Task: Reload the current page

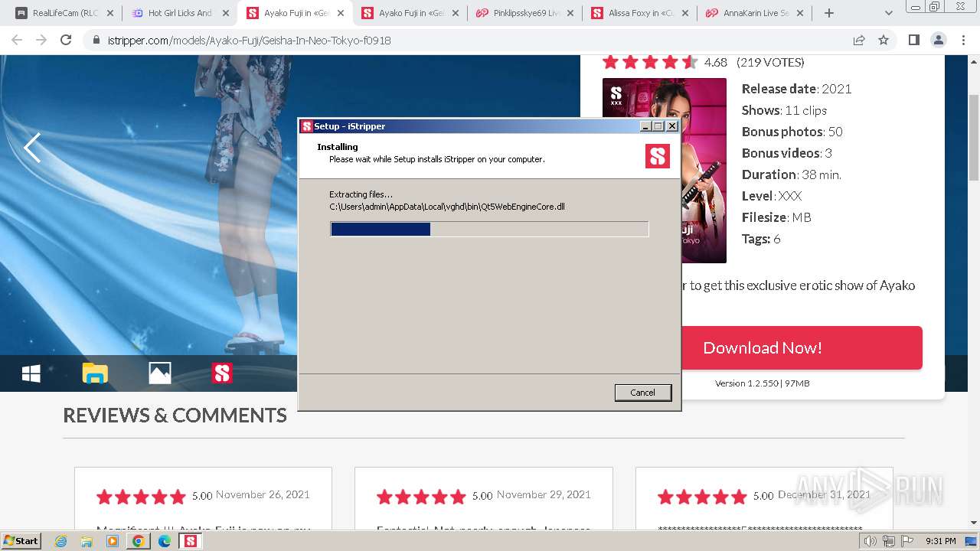Action: pyautogui.click(x=66, y=40)
